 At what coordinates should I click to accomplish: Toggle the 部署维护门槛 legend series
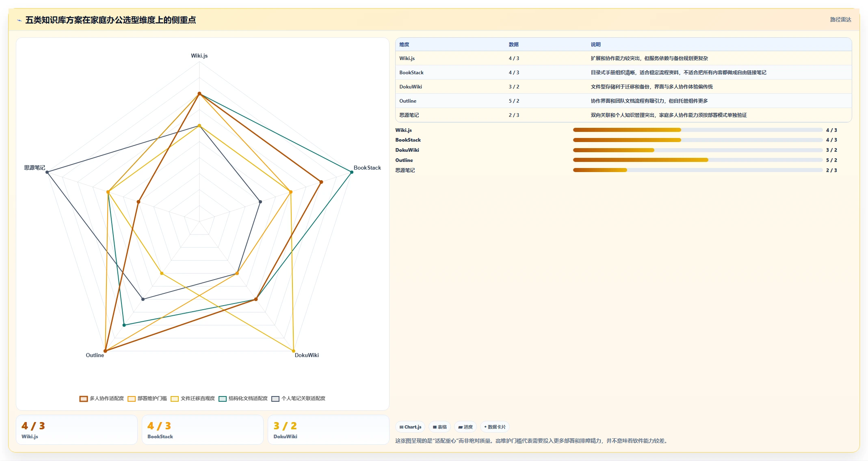[147, 399]
